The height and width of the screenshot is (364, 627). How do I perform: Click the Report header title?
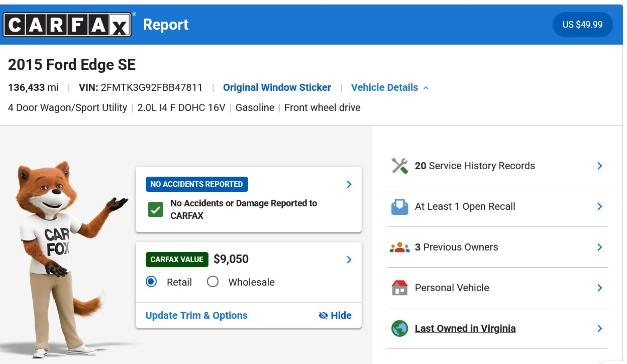coord(166,25)
